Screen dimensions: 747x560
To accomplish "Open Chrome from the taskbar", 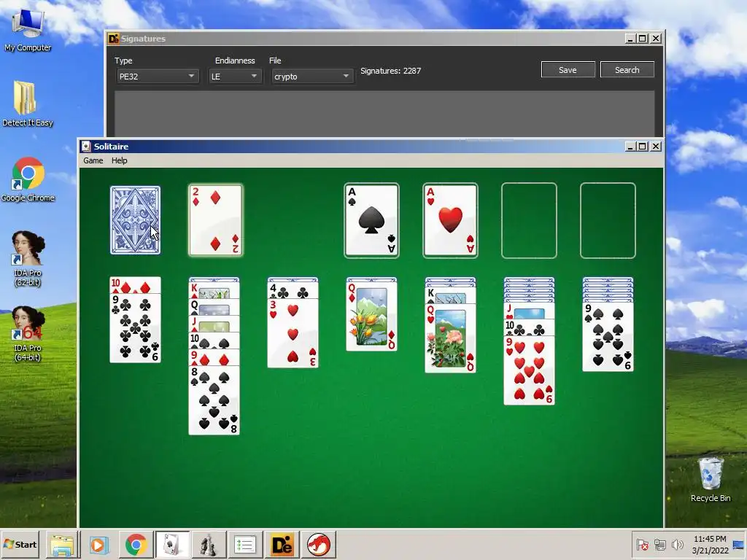I will [136, 545].
